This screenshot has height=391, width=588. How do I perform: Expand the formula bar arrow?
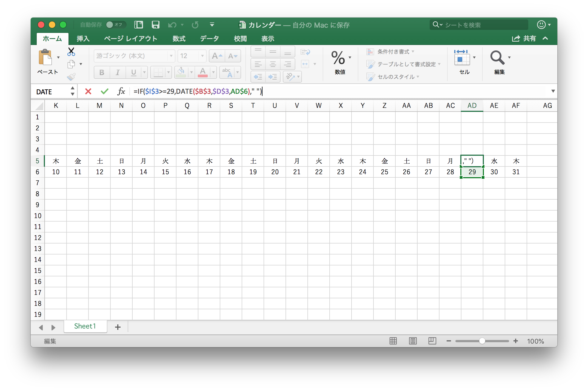click(x=553, y=91)
